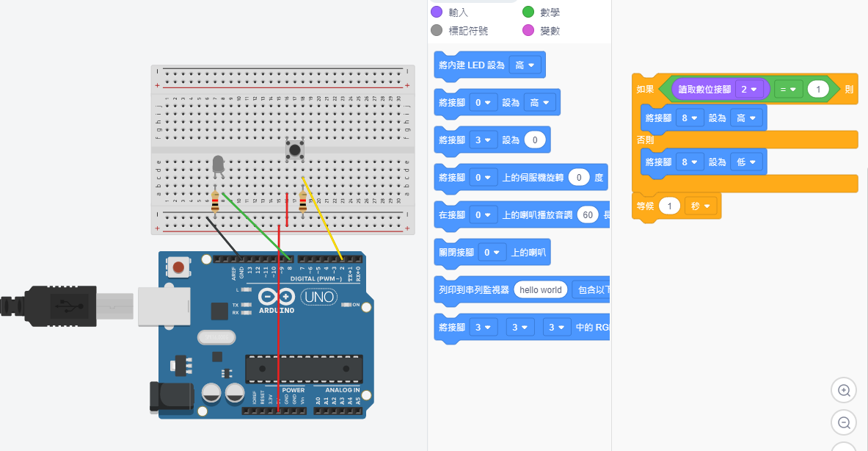This screenshot has height=451, width=868.
Task: Open the 高 dropdown in 將內建 LED block
Action: [525, 65]
